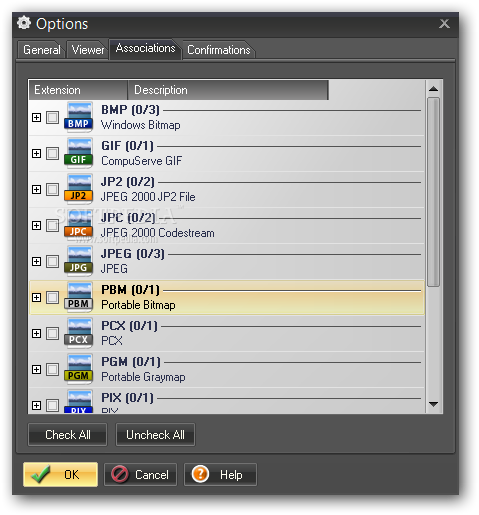The height and width of the screenshot is (515, 479).
Task: Click the PCX file type icon
Action: coord(79,333)
